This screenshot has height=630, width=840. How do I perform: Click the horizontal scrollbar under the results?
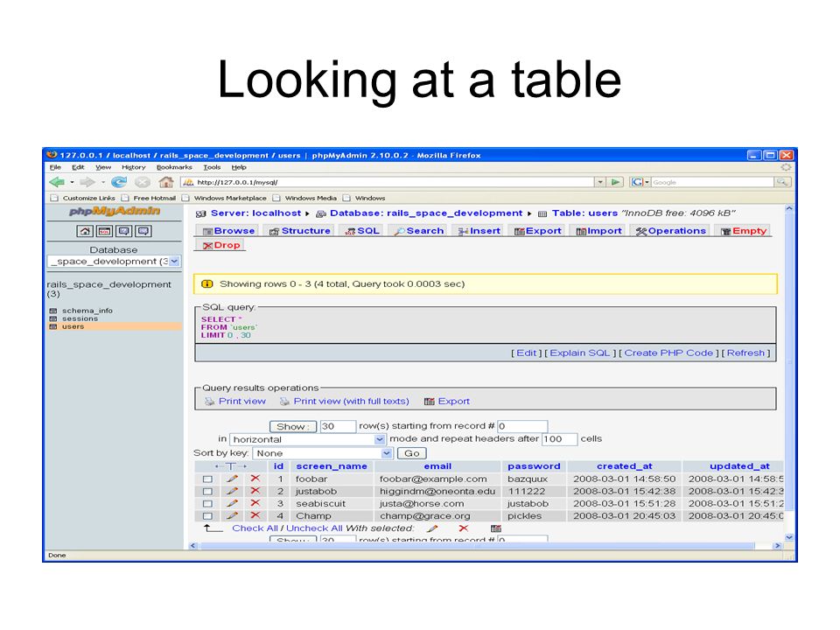[x=486, y=546]
